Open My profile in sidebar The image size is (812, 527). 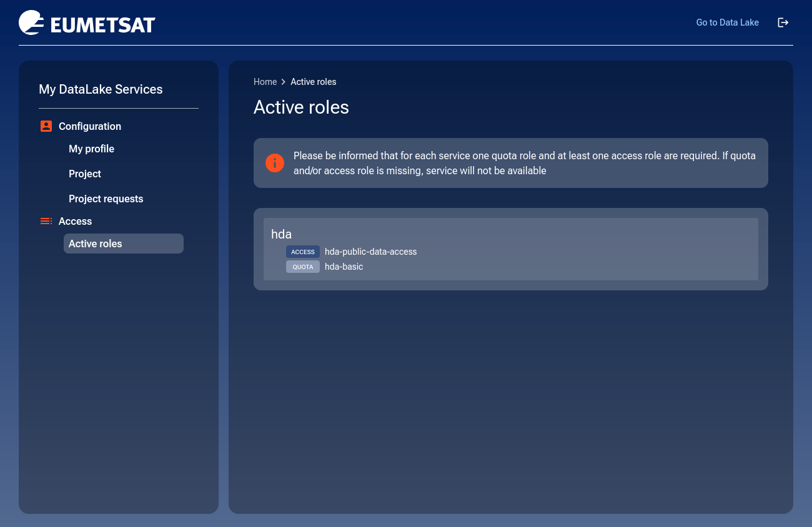tap(91, 149)
